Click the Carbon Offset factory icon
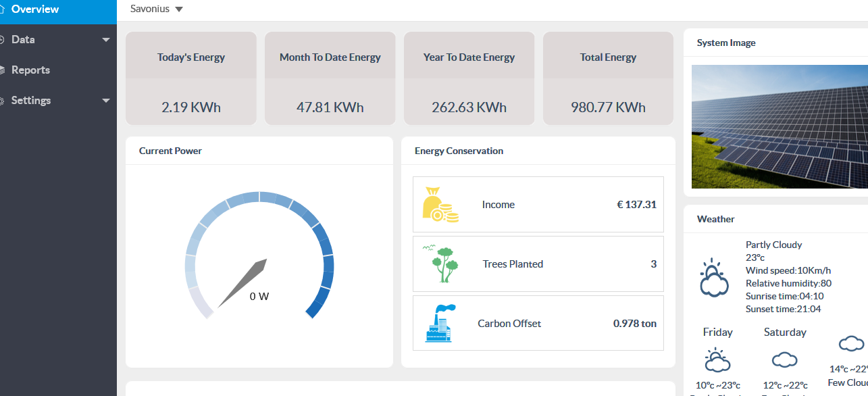Viewport: 868px width, 396px height. [x=440, y=323]
